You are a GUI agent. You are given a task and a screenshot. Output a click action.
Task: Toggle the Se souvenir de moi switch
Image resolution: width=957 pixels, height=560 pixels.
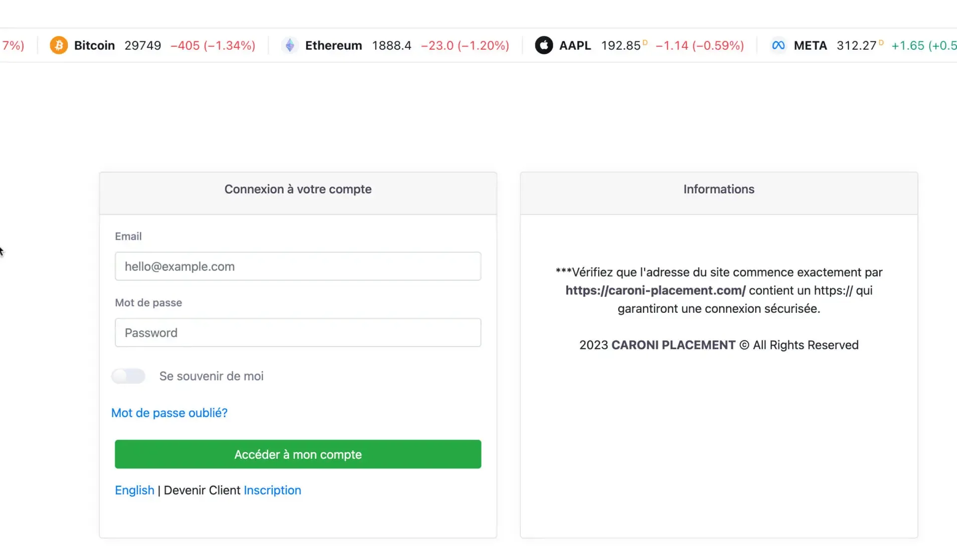128,376
